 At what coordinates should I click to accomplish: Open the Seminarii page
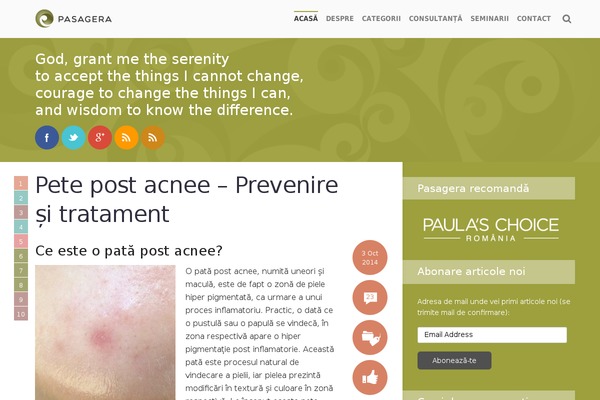(489, 18)
